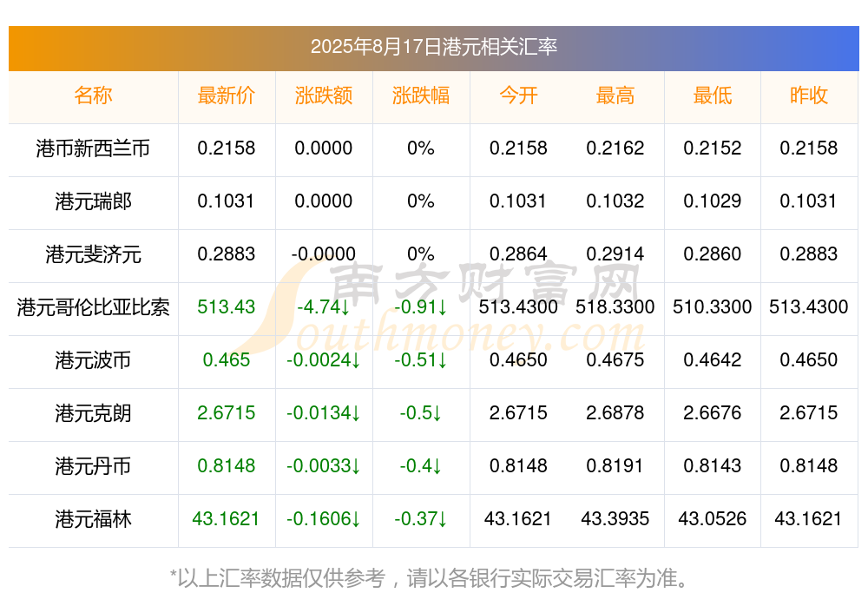Click the -0.1606 down-arrow change value

pyautogui.click(x=324, y=519)
